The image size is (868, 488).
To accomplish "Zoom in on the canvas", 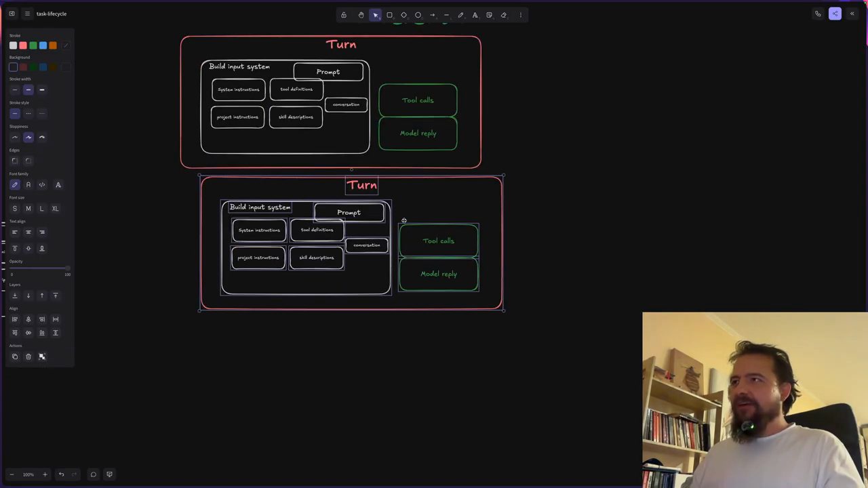I will coord(45,474).
